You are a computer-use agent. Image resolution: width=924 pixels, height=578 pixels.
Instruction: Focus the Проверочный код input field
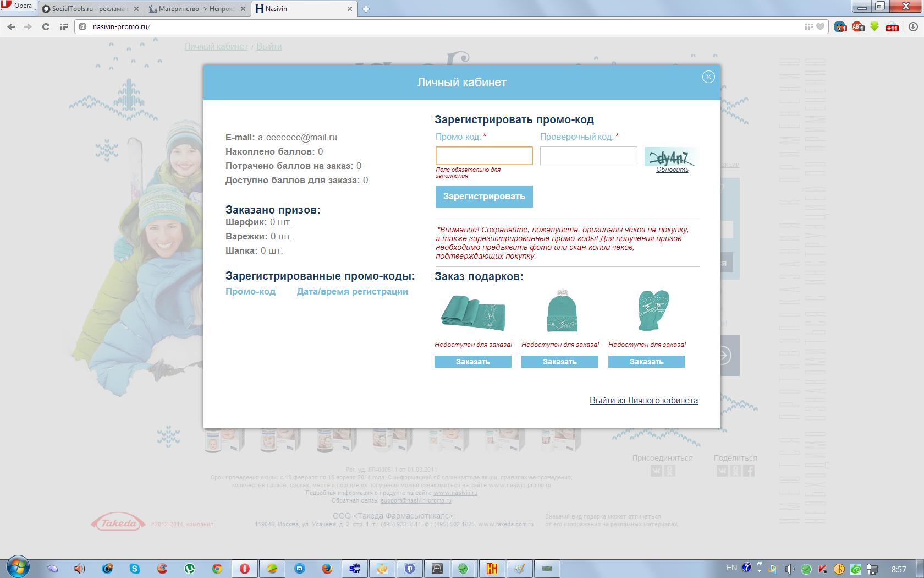pos(588,156)
